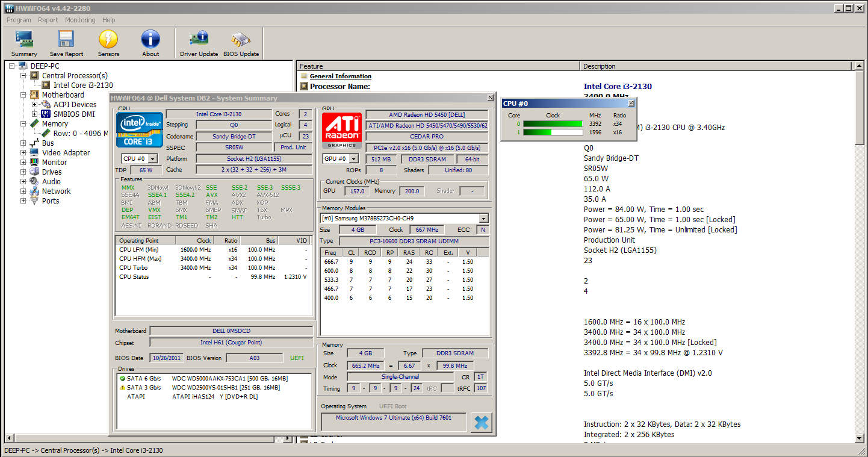Click the ATI Radeon Graphics logo
The width and height of the screenshot is (868, 457).
coord(342,131)
